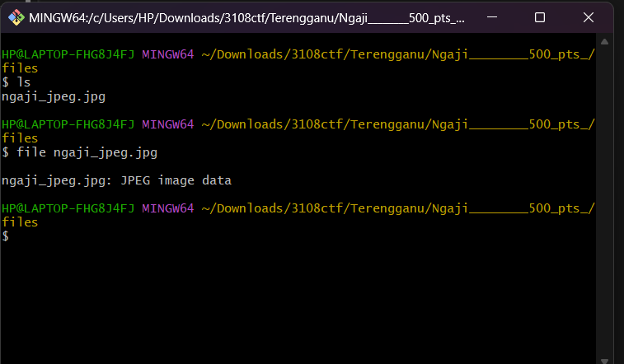
Task: Click the yellow path in the second prompt
Action: tap(397, 124)
